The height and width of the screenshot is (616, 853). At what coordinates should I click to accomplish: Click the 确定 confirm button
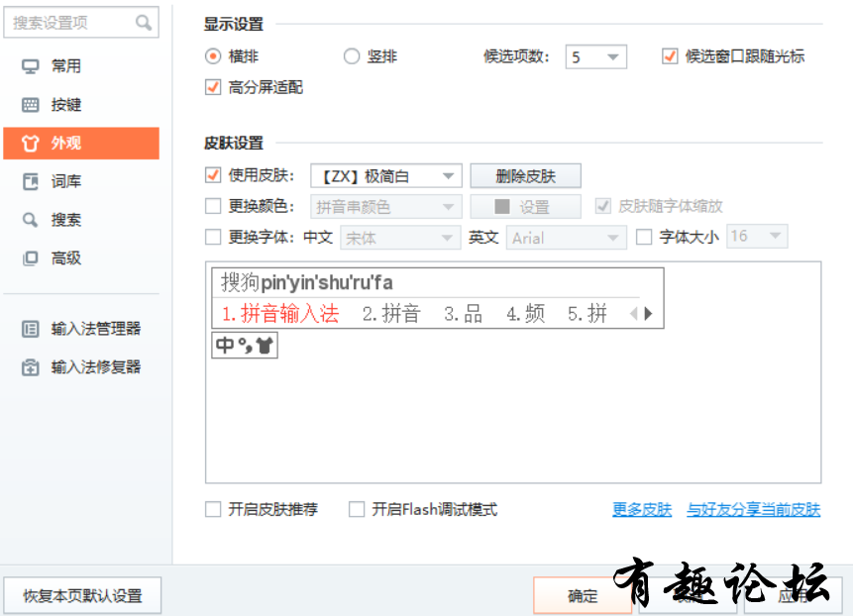(583, 596)
